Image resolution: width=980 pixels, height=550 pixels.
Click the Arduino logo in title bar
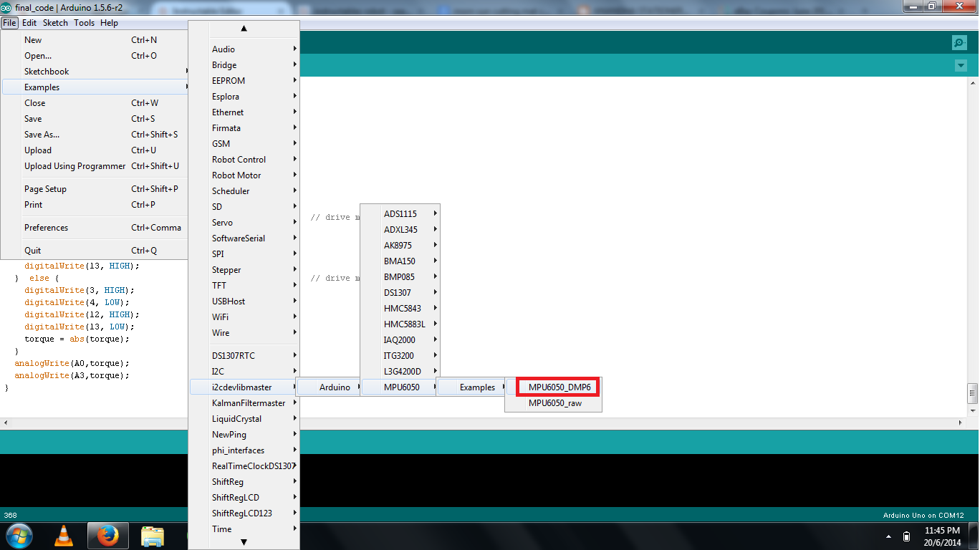[x=6, y=6]
